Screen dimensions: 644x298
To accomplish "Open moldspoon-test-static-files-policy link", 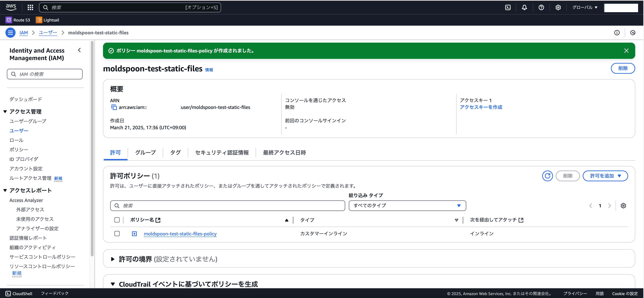I will click(180, 234).
